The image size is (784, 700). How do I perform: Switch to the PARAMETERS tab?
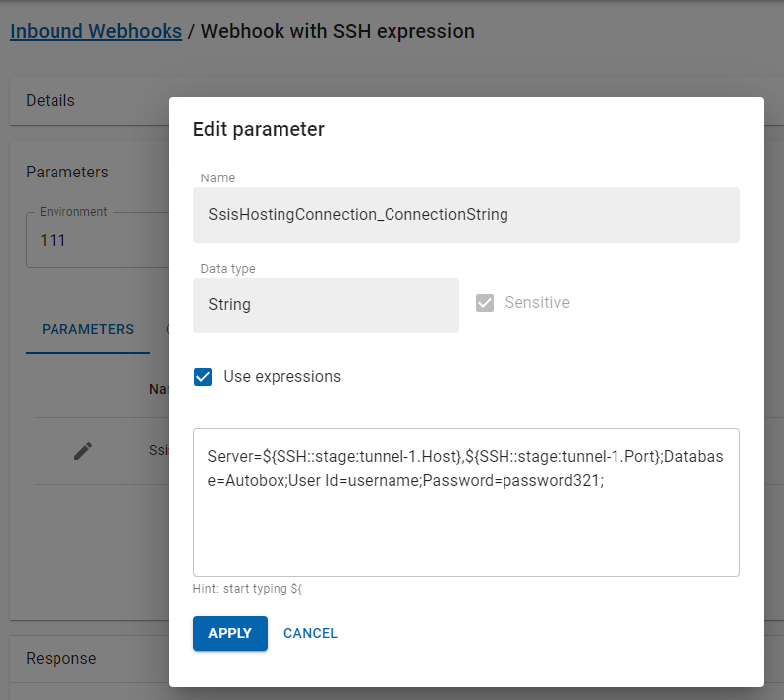coord(87,329)
